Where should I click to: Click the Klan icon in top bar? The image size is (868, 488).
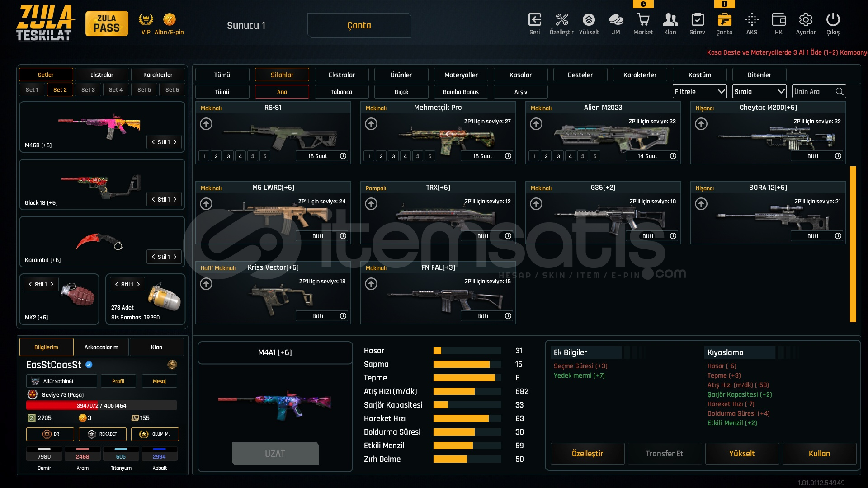point(670,20)
